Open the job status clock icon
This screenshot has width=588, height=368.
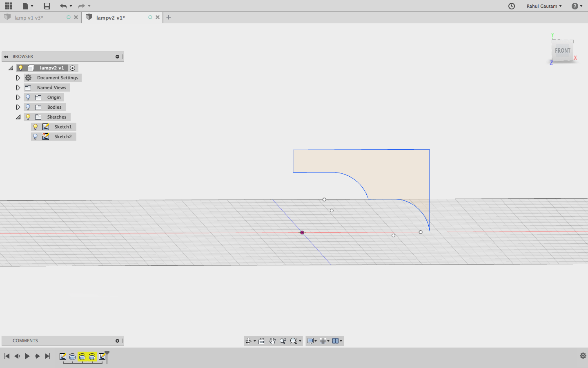pos(512,6)
